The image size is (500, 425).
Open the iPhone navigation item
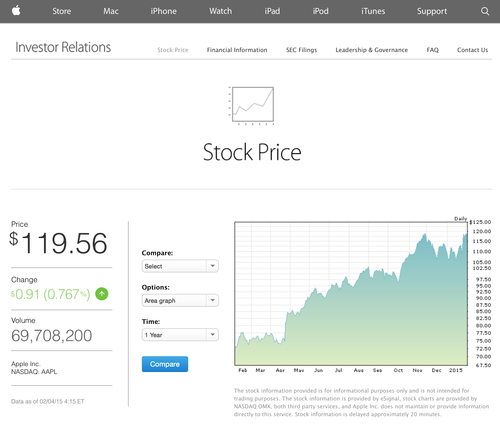click(163, 11)
